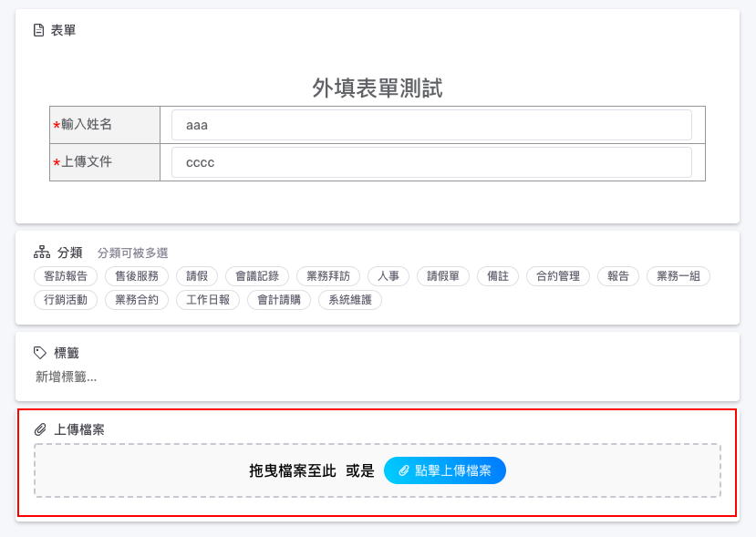Image resolution: width=756 pixels, height=537 pixels.
Task: Click the 上傳文件 field containing cccc
Action: point(431,162)
